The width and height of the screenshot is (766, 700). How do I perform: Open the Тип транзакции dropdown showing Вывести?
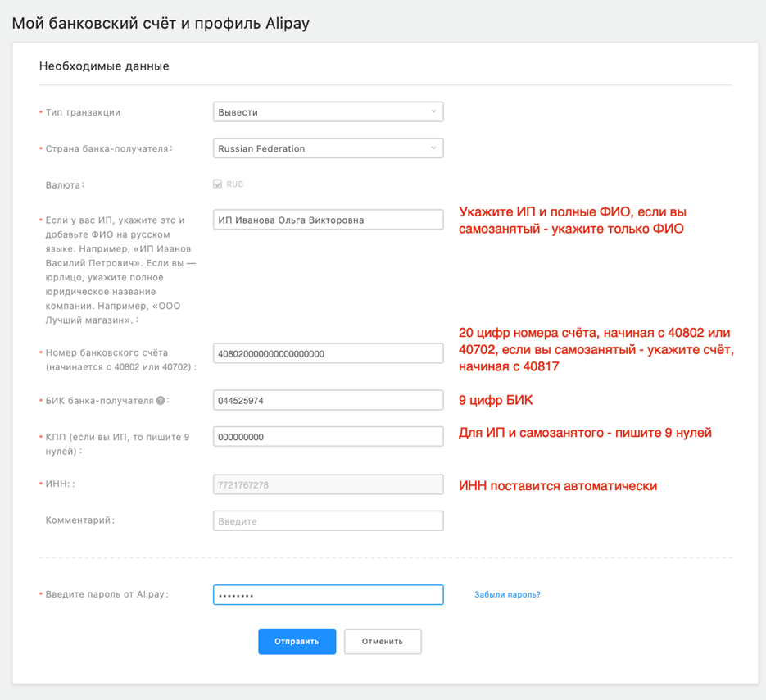click(328, 112)
